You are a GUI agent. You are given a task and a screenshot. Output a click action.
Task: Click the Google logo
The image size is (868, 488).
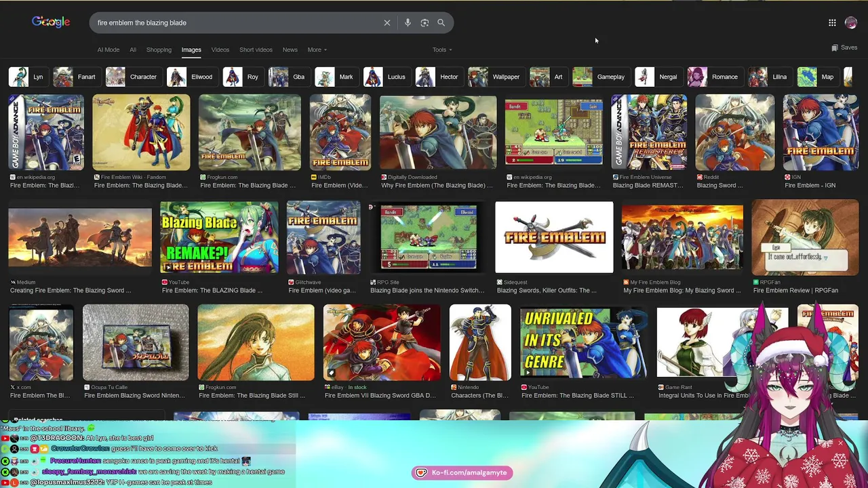click(x=51, y=22)
